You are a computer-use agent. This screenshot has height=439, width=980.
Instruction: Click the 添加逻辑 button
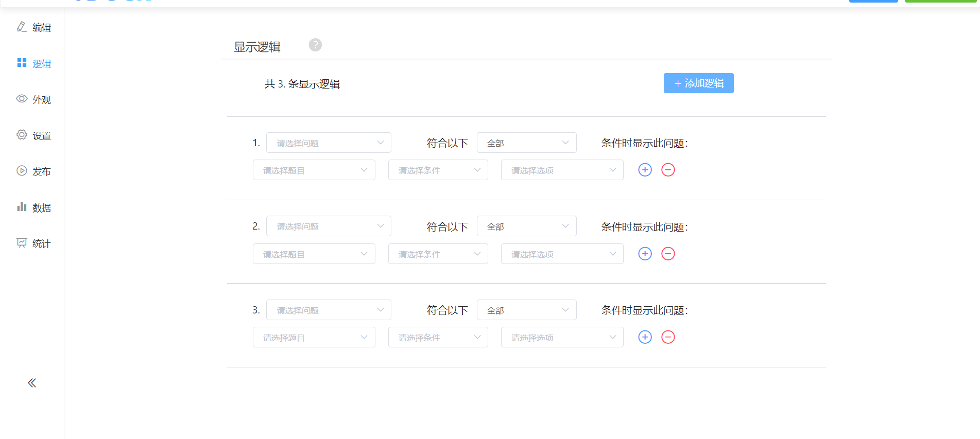click(698, 83)
